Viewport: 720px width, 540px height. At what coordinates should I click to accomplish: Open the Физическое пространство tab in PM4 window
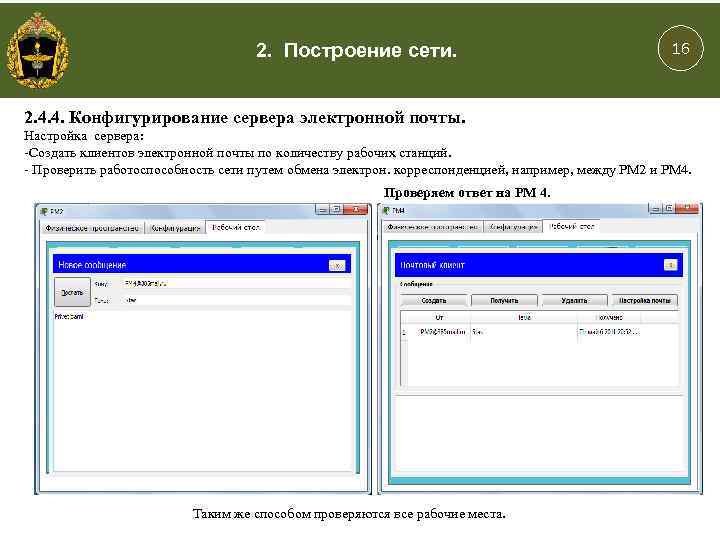pyautogui.click(x=433, y=227)
